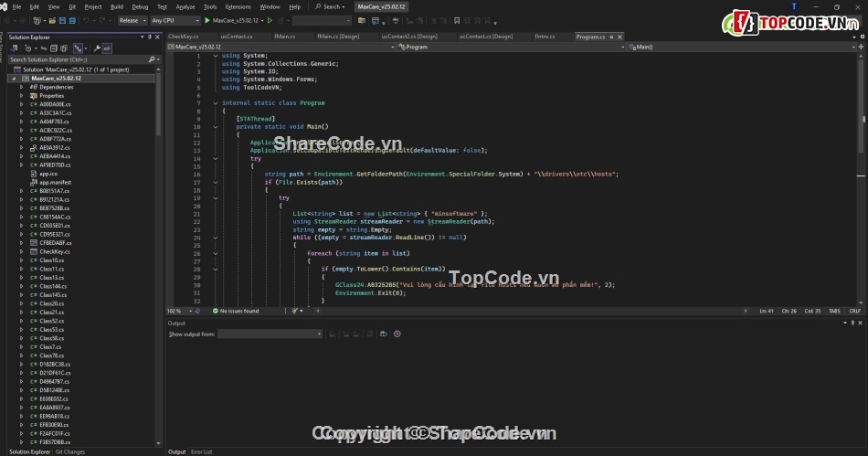Viewport: 868px width, 456px height.
Task: Switch to the Git Changes tab
Action: 70,451
